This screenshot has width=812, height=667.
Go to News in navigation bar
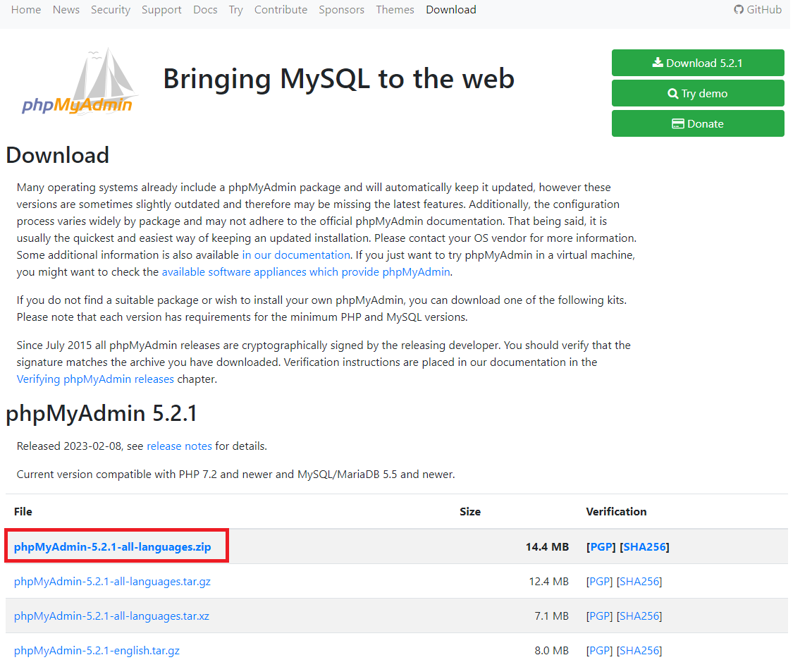tap(66, 9)
